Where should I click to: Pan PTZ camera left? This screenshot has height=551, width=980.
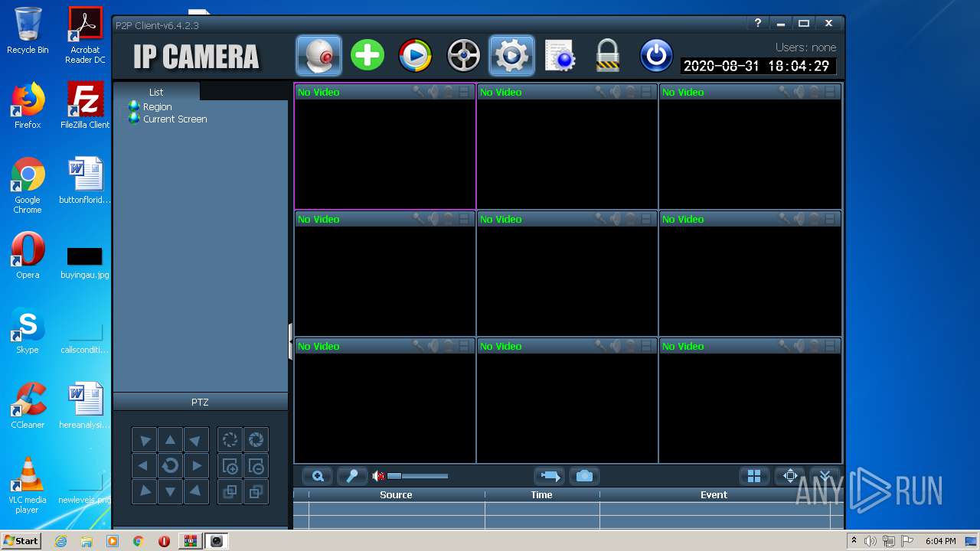144,465
